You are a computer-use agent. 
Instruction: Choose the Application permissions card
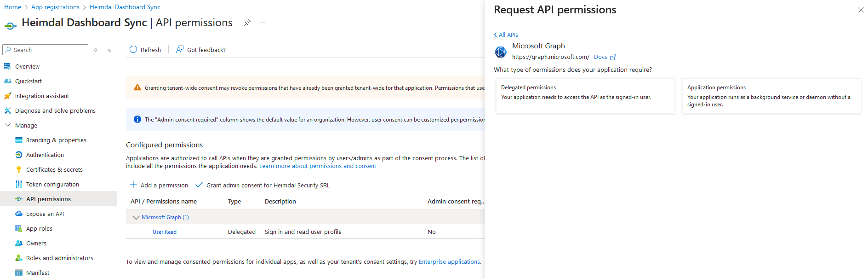(771, 96)
